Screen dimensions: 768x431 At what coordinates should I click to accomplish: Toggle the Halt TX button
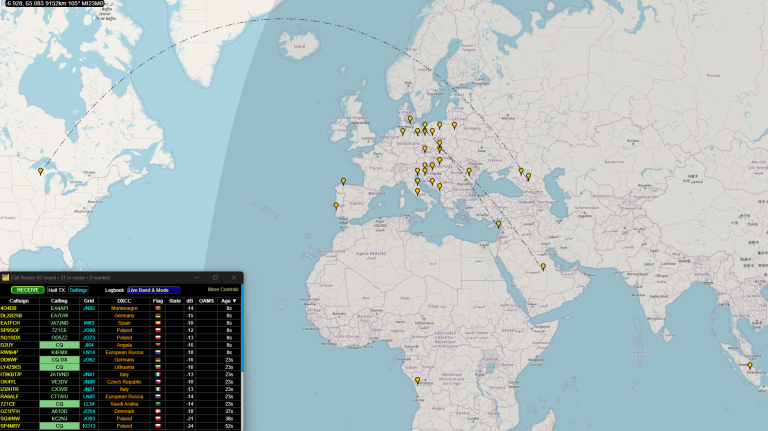tap(57, 290)
